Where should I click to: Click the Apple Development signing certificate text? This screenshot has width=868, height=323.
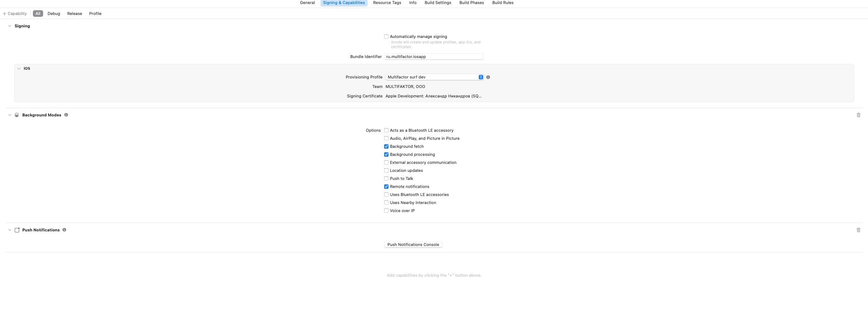point(433,96)
